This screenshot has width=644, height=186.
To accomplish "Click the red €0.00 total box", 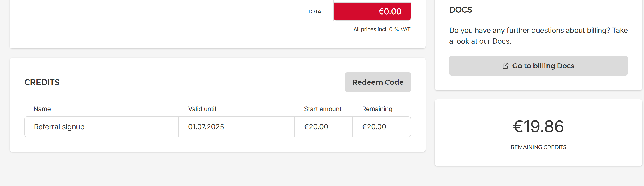I will 372,12.
